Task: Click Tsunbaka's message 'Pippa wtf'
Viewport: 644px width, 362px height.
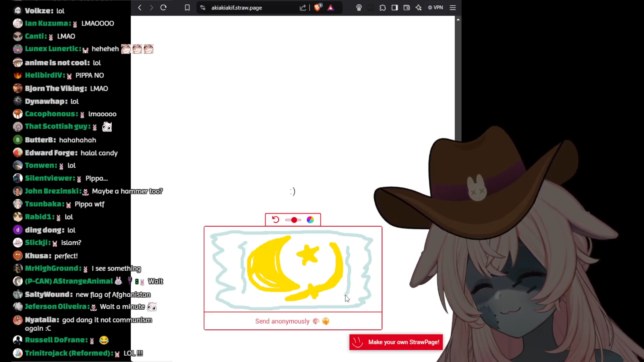Action: (x=90, y=204)
